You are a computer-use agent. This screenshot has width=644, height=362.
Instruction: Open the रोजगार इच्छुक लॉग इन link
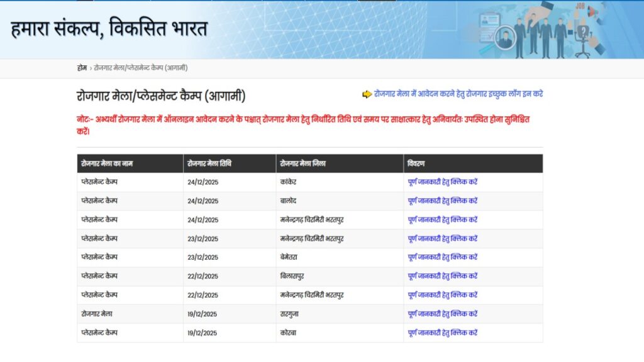pyautogui.click(x=458, y=94)
